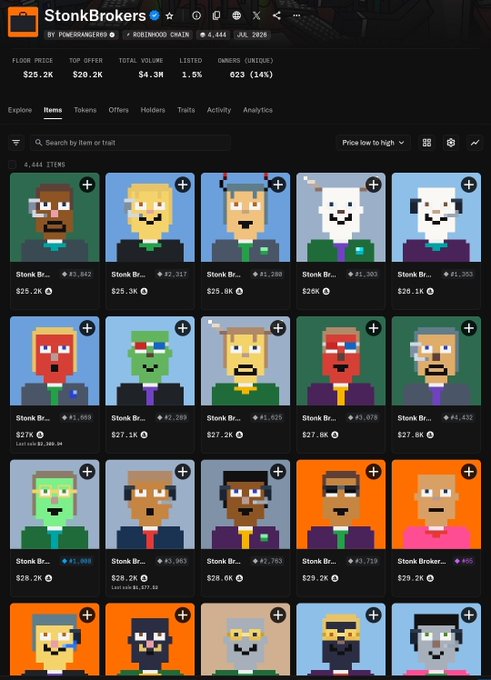Switch to the Explore tab
491x680 pixels.
[20, 110]
